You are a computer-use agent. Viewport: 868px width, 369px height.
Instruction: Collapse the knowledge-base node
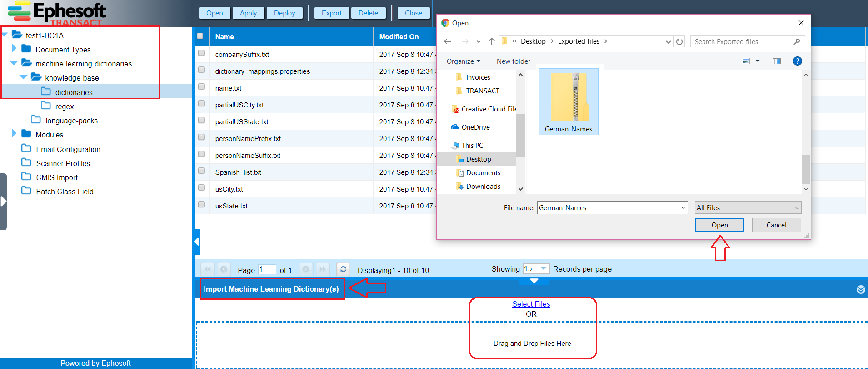[x=23, y=77]
